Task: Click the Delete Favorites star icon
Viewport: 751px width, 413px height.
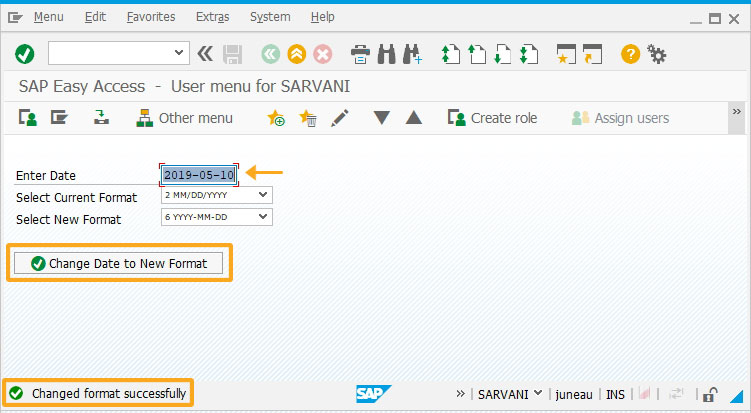Action: [x=307, y=118]
